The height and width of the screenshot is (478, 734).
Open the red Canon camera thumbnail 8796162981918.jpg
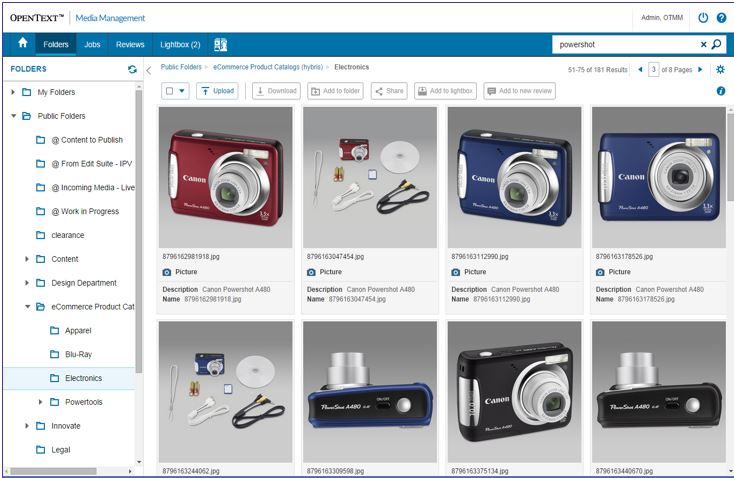click(226, 177)
